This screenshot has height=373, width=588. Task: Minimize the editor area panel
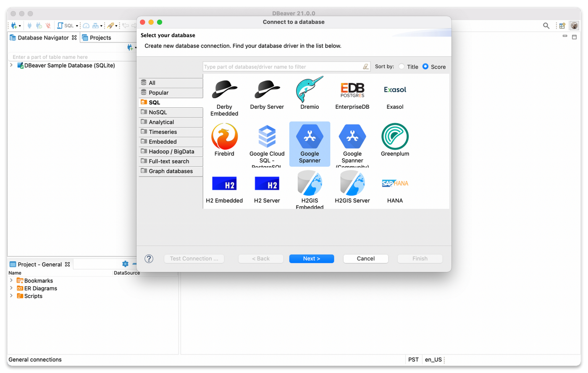[x=565, y=37]
